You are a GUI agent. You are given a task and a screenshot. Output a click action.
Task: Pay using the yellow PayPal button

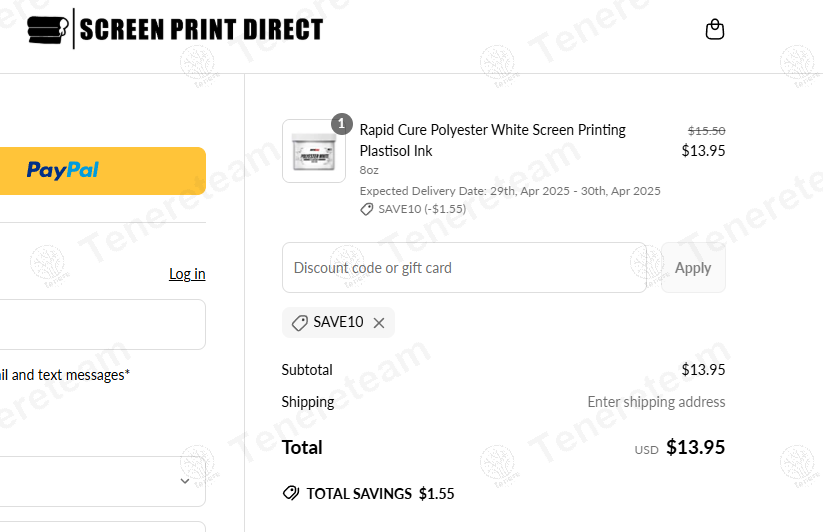(100, 171)
